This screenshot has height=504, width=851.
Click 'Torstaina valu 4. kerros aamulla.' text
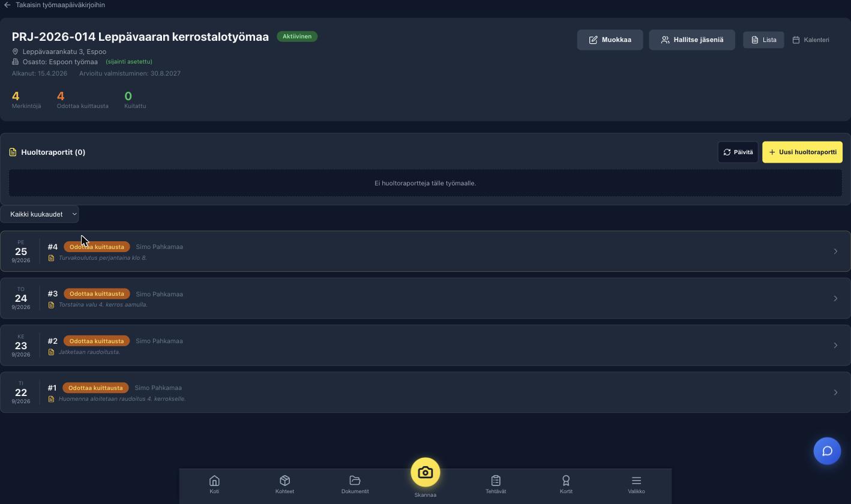click(x=103, y=305)
